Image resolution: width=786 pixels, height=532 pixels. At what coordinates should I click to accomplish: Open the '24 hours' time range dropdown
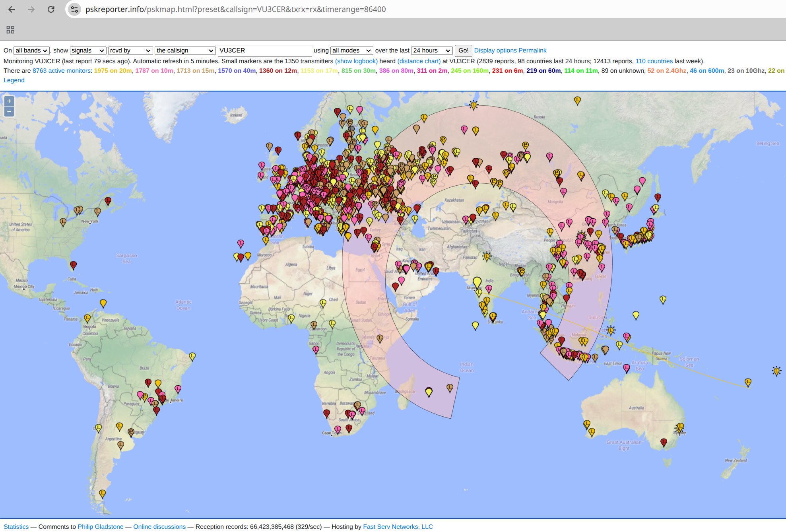coord(432,50)
